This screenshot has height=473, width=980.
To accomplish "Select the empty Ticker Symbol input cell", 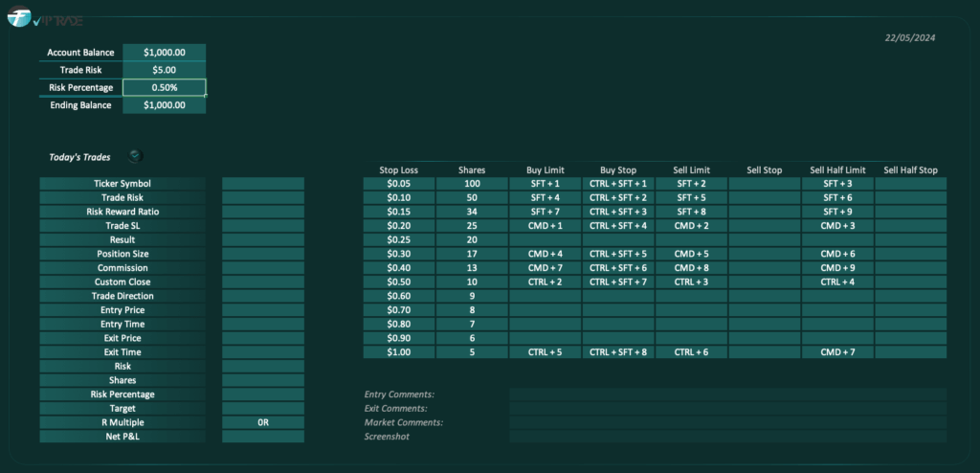I will click(262, 184).
